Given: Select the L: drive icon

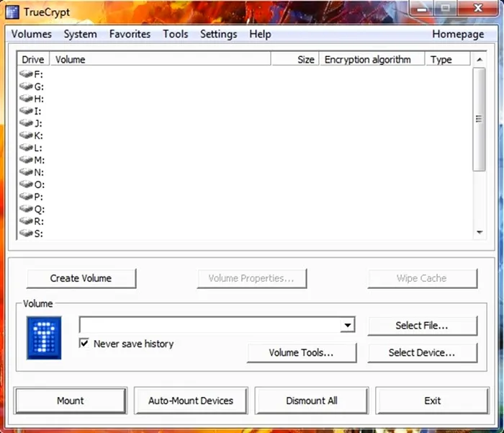Looking at the screenshot, I should 26,148.
